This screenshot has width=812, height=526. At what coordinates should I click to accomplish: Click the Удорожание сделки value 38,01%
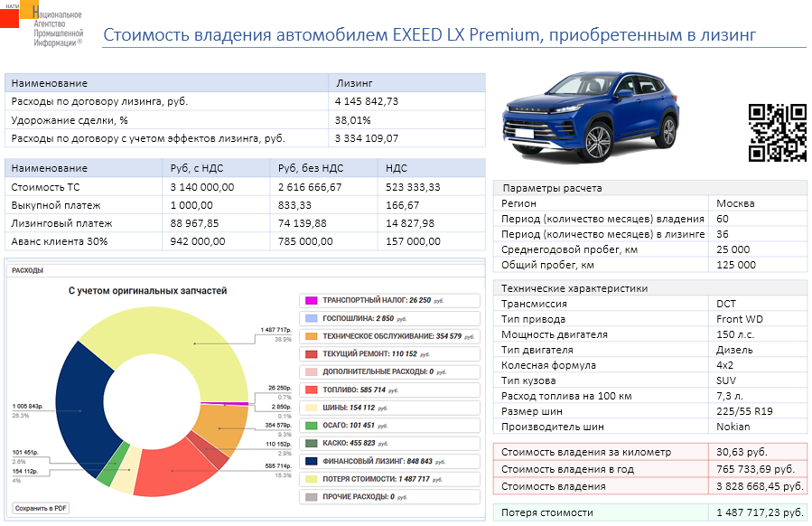point(352,120)
